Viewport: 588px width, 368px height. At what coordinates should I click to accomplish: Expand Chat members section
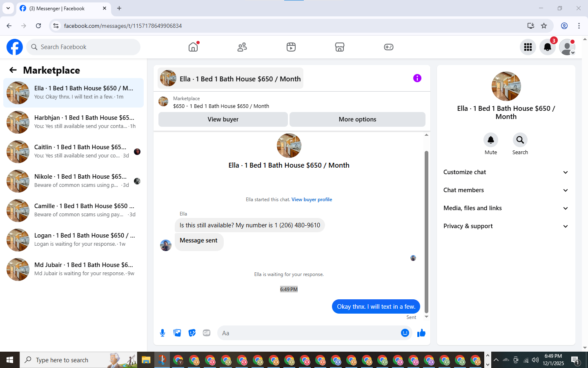point(506,190)
